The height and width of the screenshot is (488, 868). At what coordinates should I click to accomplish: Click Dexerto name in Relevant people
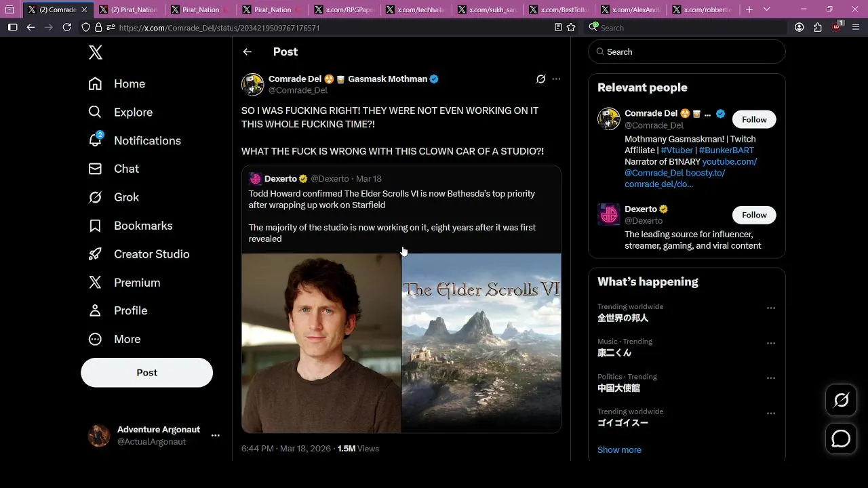click(x=641, y=209)
